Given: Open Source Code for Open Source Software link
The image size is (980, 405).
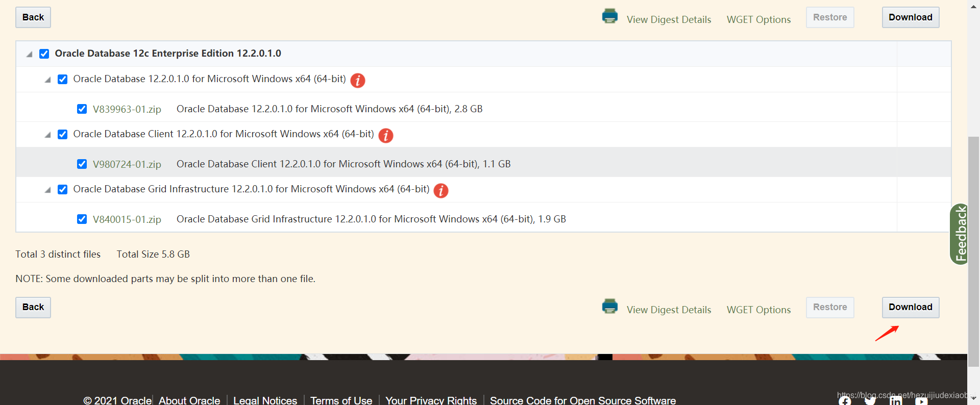Looking at the screenshot, I should click(x=583, y=400).
